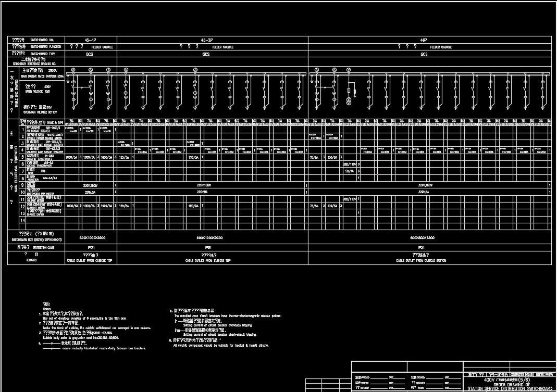The width and height of the screenshot is (557, 392).
Task: Click the vertical SINGLE LINE DRAWING label
Action: [16, 93]
